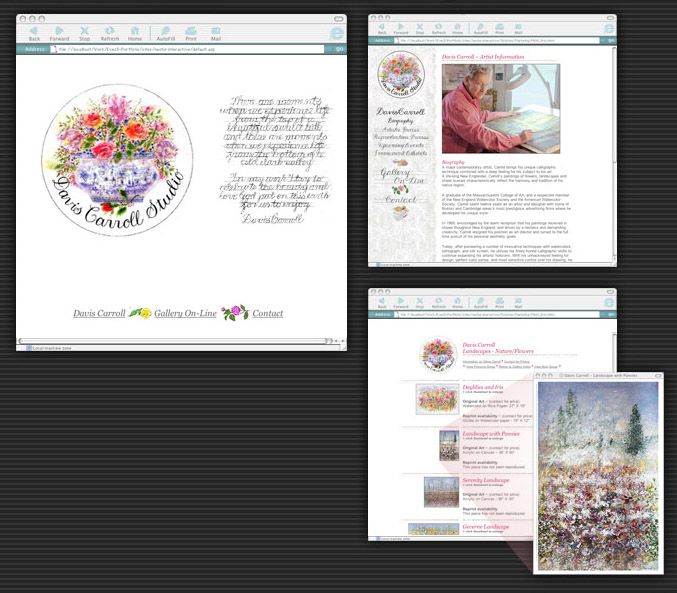Screen dimensions: 677x593
Task: Select Upcoming Events in the artist page sidebar
Action: tap(401, 145)
